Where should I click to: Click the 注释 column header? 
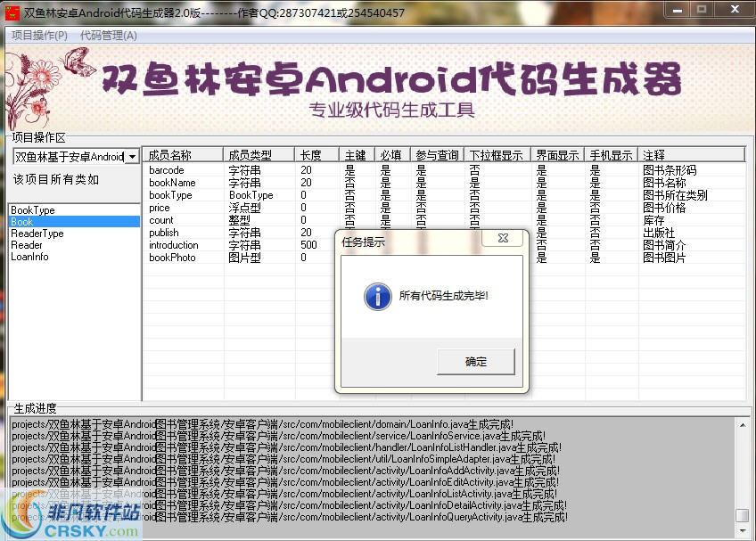692,155
